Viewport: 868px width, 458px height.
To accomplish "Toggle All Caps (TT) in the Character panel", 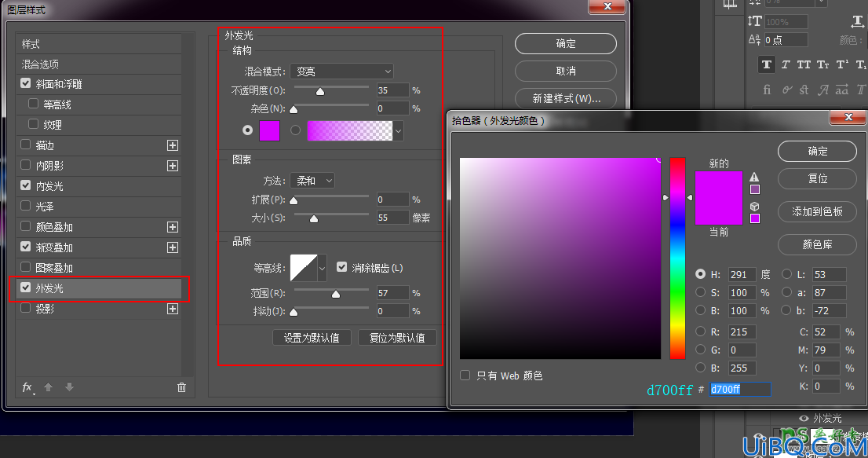I will 804,64.
